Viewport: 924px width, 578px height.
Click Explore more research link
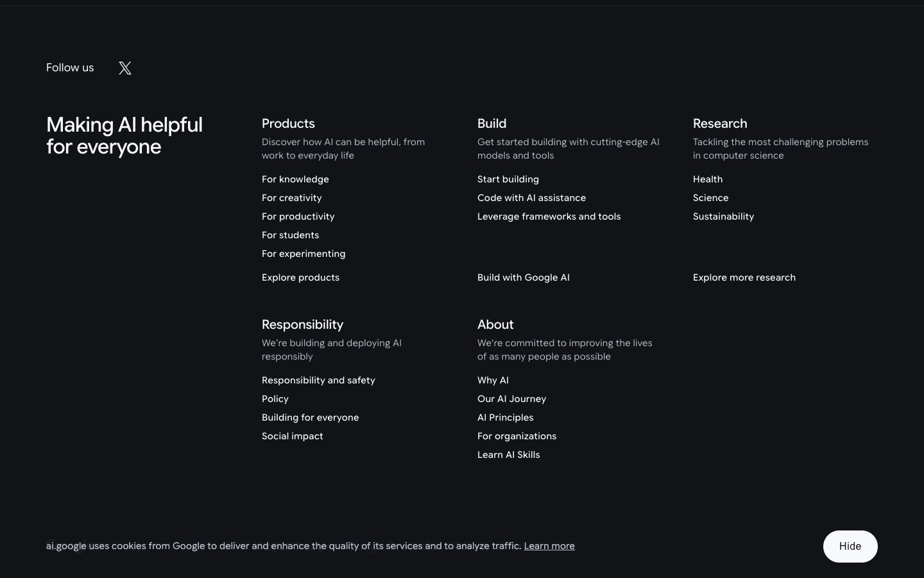coord(744,277)
